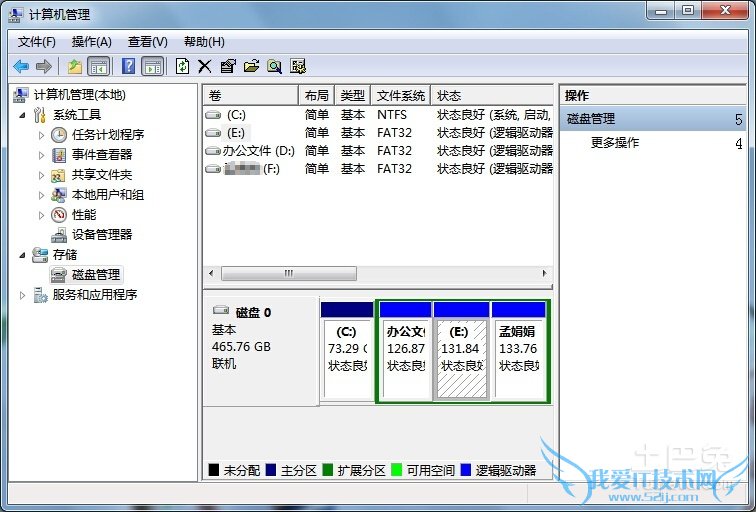Click the Refresh toolbar icon
This screenshot has width=756, height=512.
pos(182,66)
